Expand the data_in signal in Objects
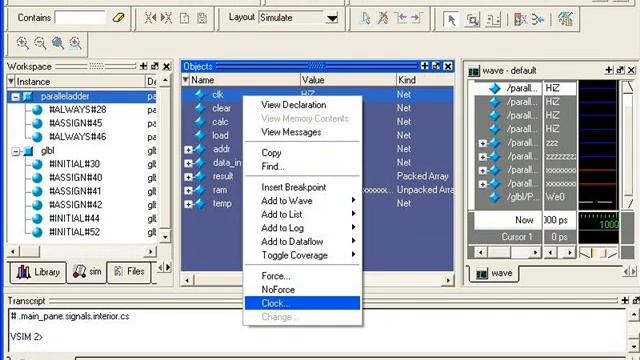 click(188, 163)
